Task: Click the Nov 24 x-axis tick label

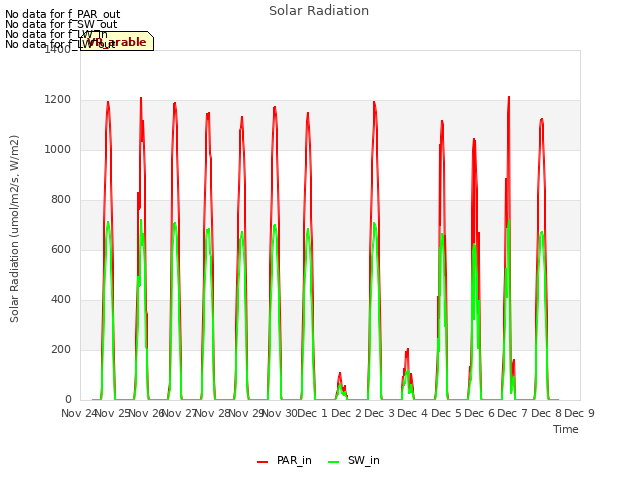Action: [x=80, y=413]
